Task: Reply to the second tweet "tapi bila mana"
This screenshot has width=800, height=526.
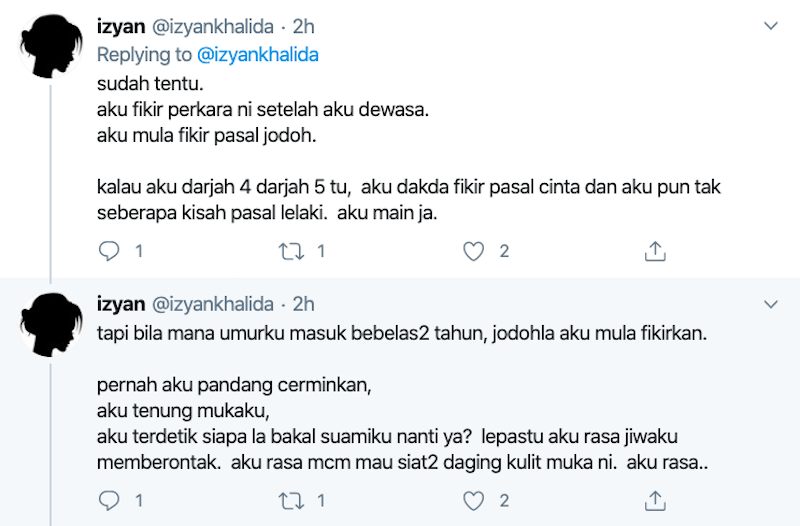Action: [110, 499]
